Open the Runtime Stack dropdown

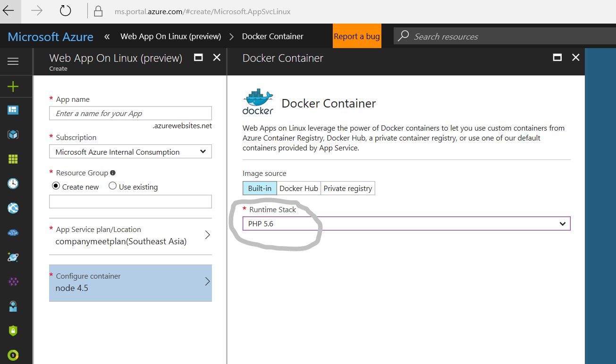click(x=406, y=223)
